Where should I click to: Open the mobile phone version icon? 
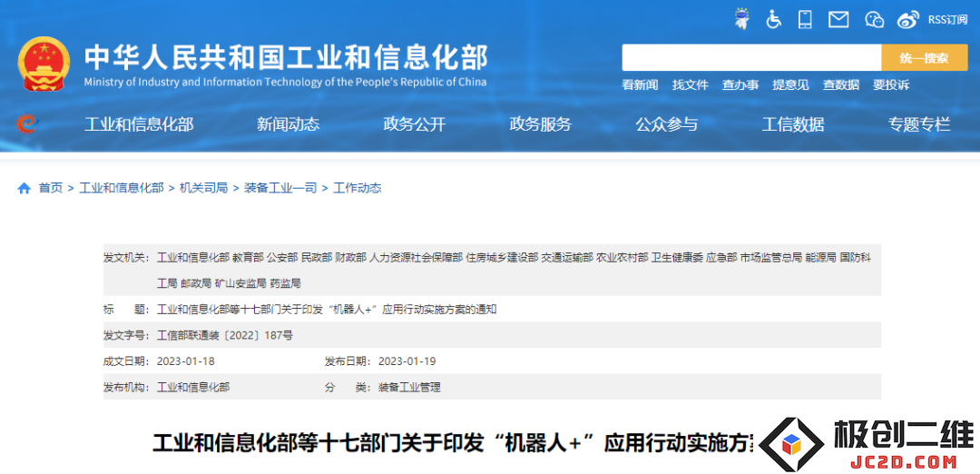(x=805, y=19)
